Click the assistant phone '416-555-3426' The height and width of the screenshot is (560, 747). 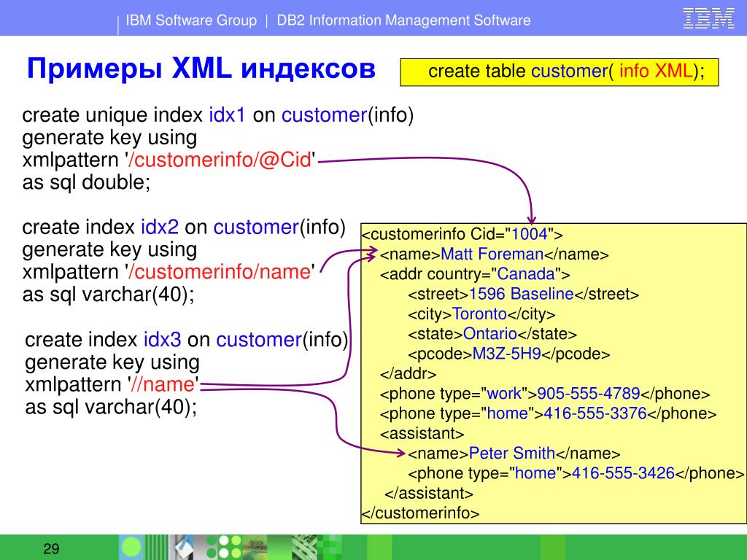[x=623, y=472]
